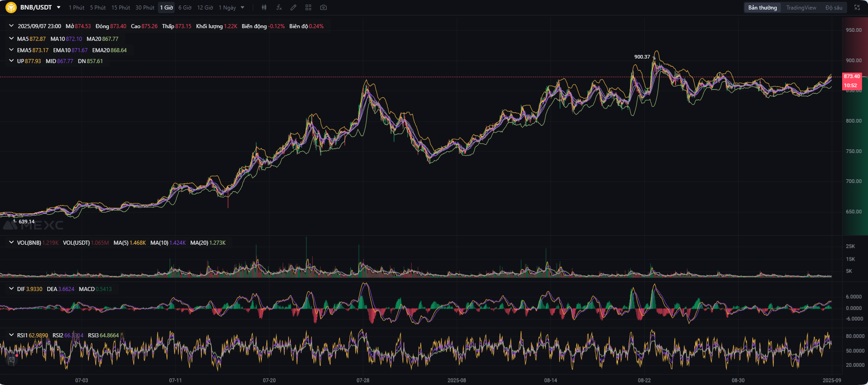Screen dimensions: 868x385
Task: Collapse the OHLC date info row chevron
Action: (11, 26)
